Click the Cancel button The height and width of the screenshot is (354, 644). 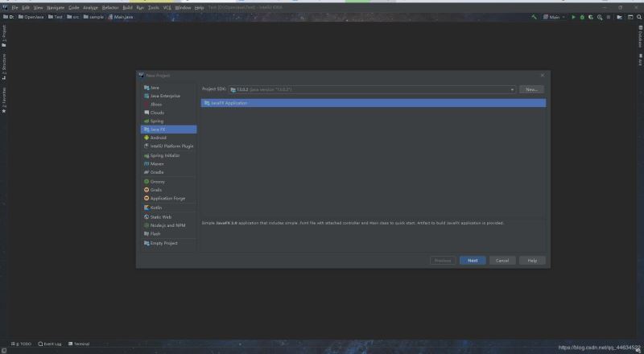click(x=502, y=261)
